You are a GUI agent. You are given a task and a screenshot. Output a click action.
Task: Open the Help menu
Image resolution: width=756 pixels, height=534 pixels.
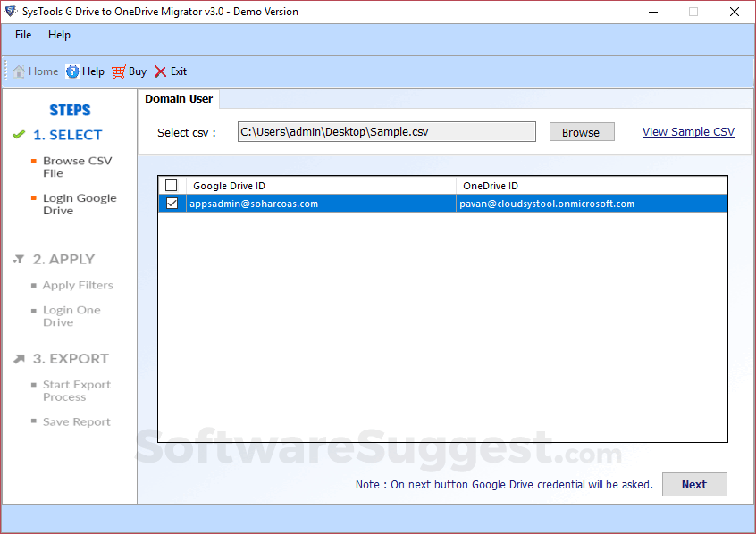59,35
